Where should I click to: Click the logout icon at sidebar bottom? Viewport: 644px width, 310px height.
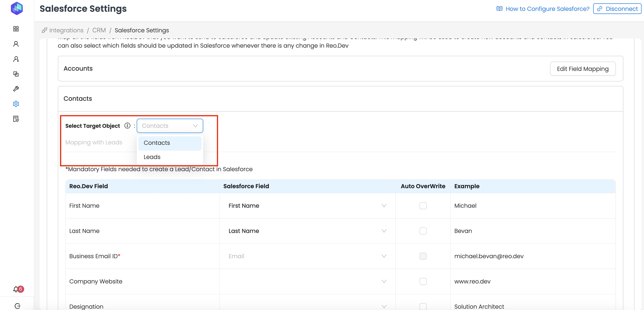point(17,306)
